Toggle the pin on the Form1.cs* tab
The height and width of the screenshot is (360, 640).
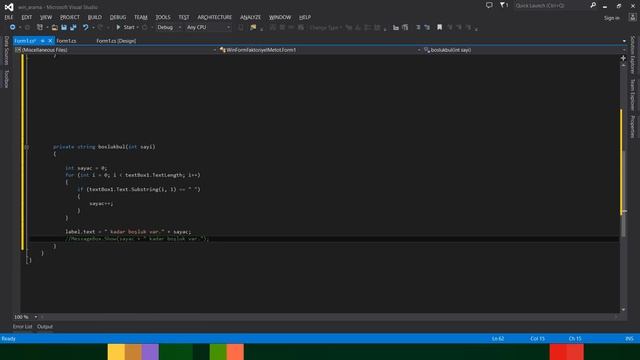[x=42, y=41]
